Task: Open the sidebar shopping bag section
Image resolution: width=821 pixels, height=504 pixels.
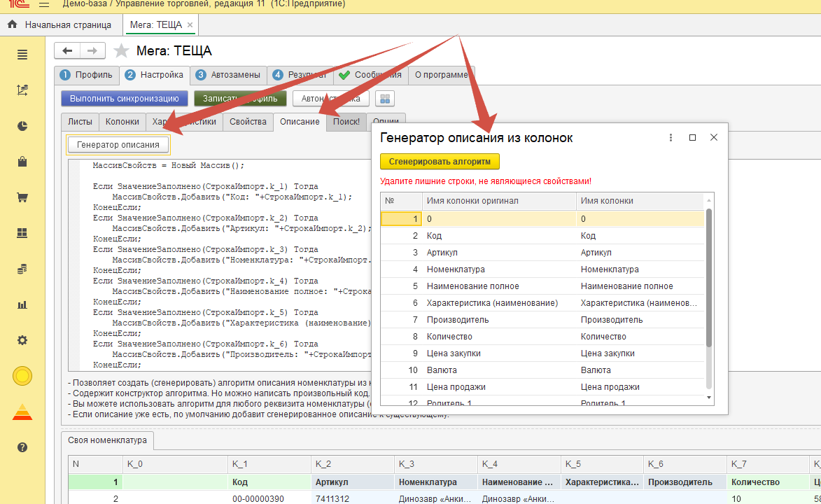Action: [22, 162]
